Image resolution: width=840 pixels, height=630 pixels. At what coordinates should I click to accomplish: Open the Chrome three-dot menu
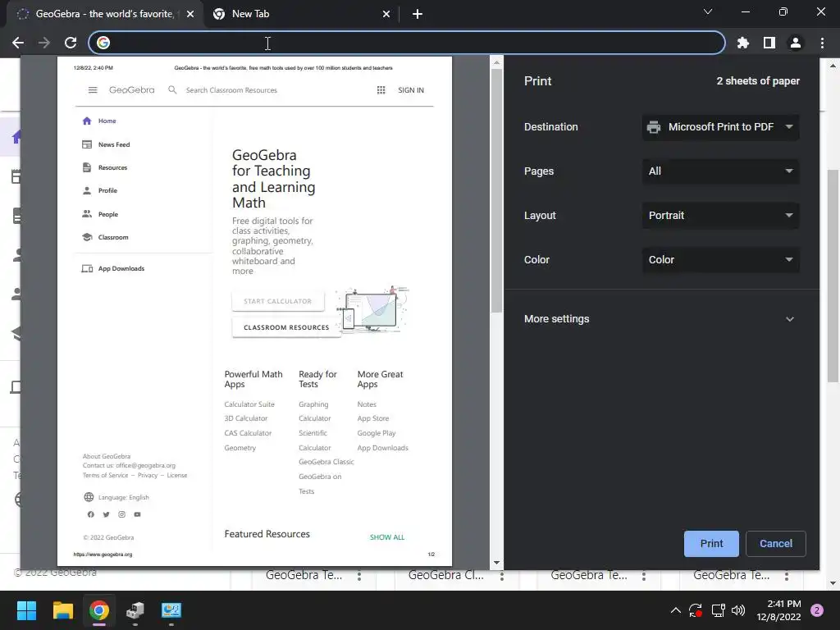pyautogui.click(x=822, y=43)
